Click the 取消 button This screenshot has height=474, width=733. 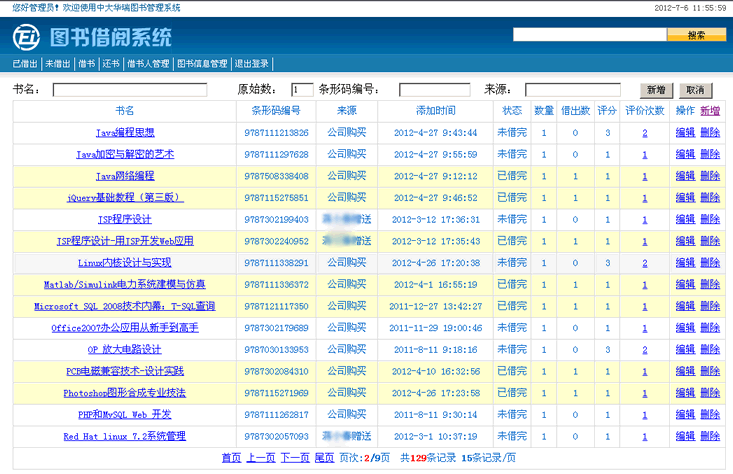(x=695, y=90)
